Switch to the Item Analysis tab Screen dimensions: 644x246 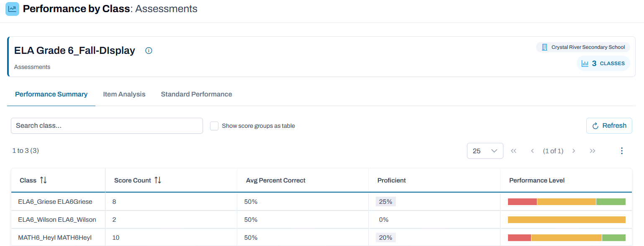coord(124,94)
